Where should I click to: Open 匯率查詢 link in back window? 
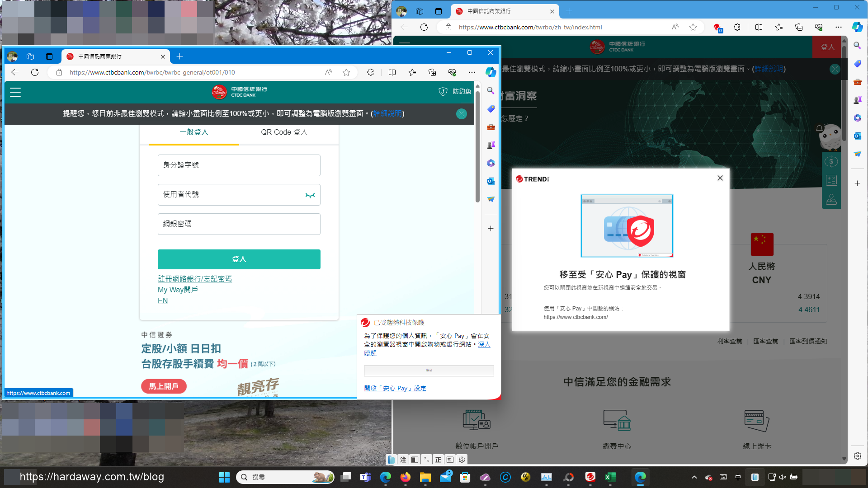point(766,341)
